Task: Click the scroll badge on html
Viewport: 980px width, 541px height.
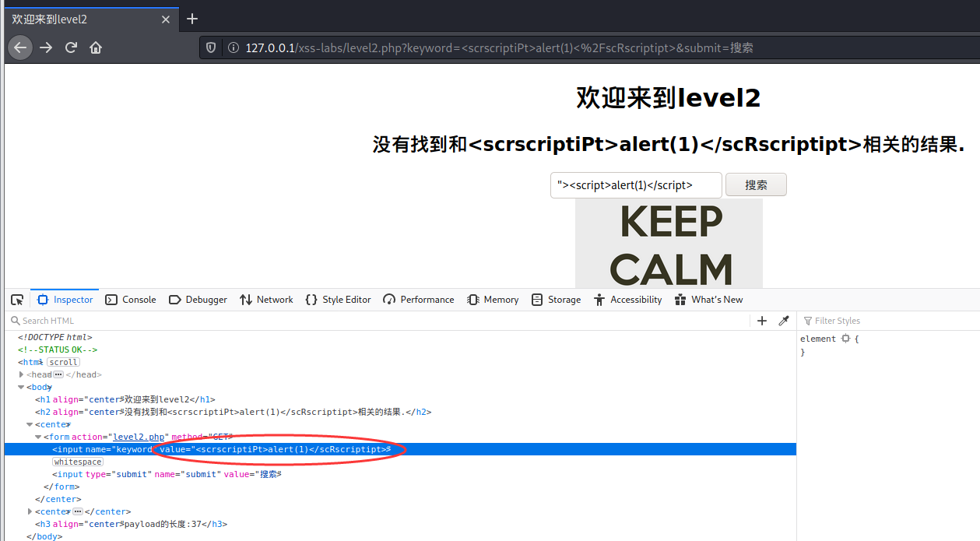Action: point(63,362)
